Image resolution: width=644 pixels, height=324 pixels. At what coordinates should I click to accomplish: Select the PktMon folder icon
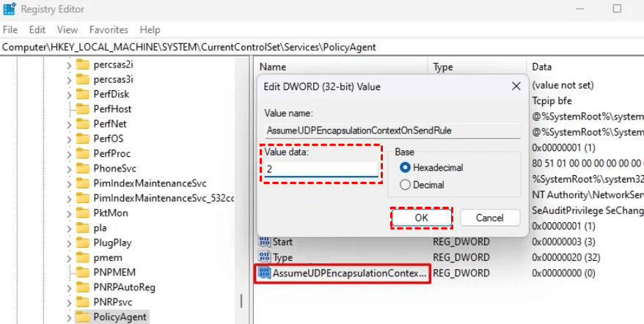click(x=83, y=213)
